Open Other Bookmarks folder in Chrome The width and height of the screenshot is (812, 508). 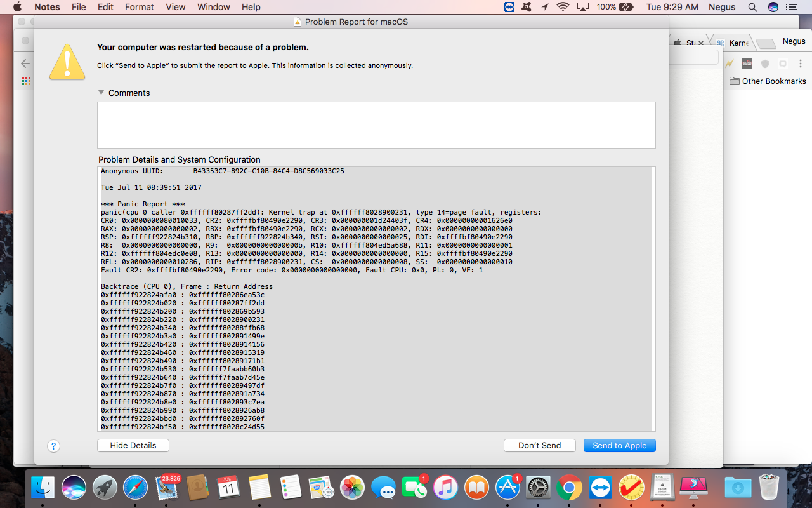[768, 81]
